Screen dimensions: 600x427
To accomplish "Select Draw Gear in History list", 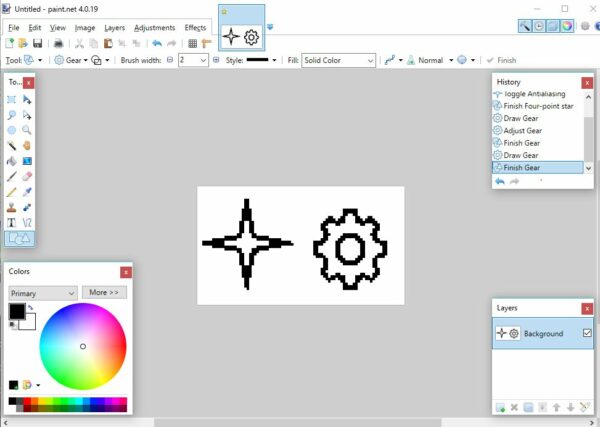I will coord(521,155).
